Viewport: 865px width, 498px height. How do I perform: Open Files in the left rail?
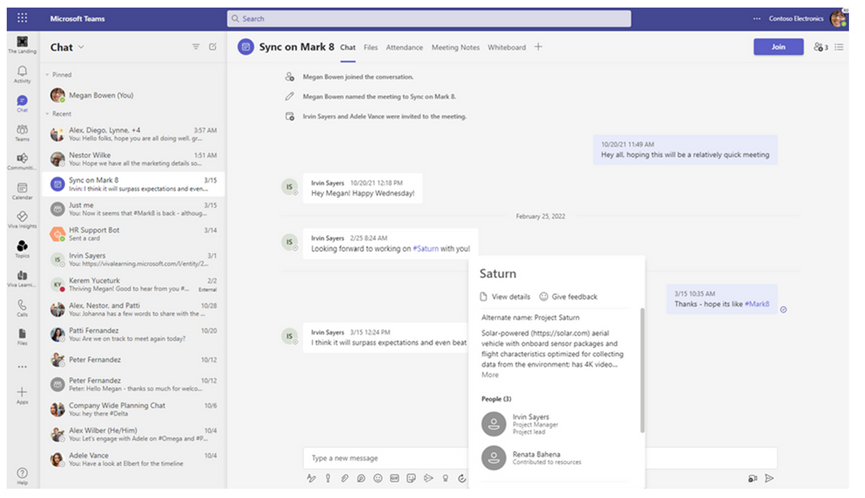point(22,337)
